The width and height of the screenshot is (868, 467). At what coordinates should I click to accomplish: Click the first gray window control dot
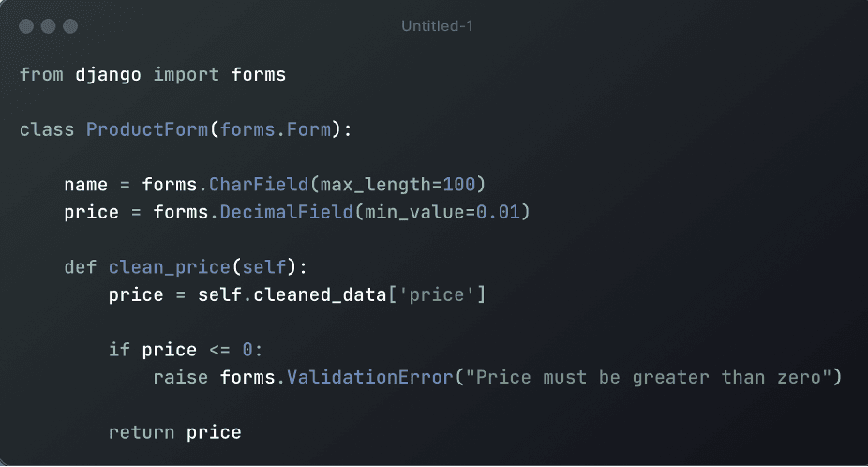pos(26,26)
